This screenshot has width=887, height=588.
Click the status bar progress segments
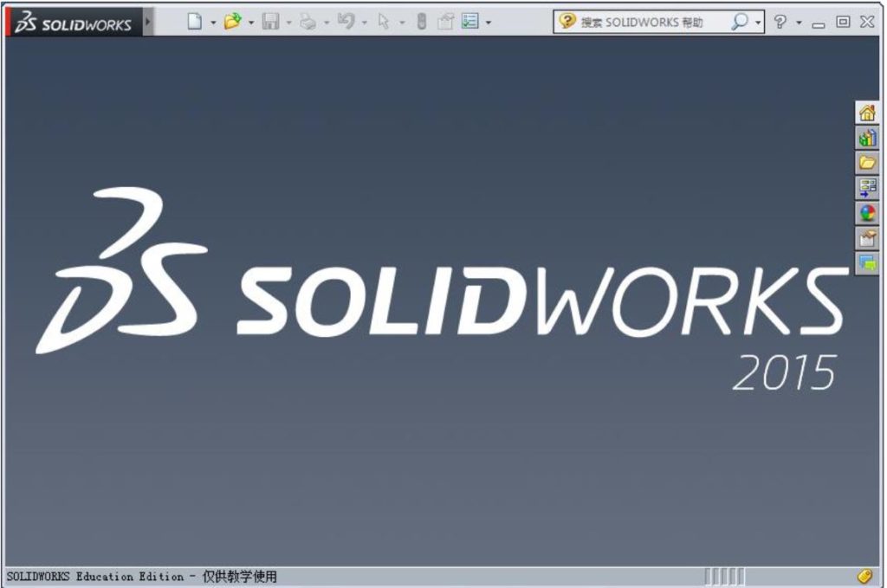pyautogui.click(x=725, y=577)
